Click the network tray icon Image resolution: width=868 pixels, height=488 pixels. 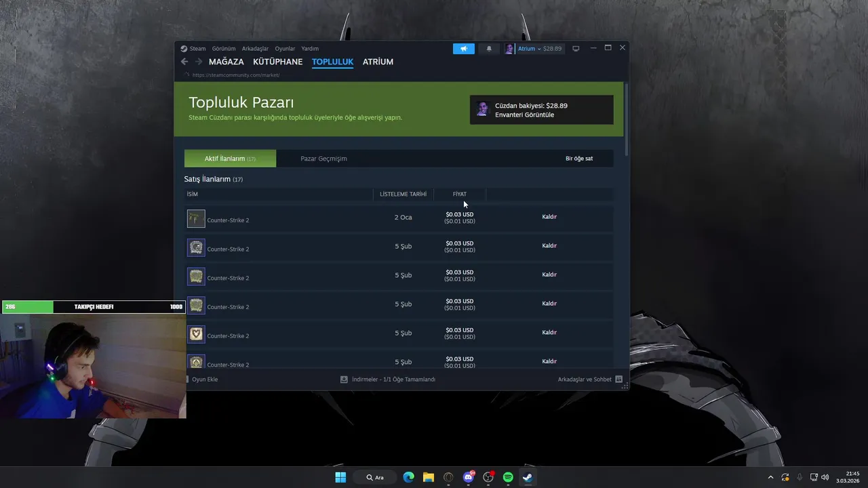pyautogui.click(x=814, y=477)
